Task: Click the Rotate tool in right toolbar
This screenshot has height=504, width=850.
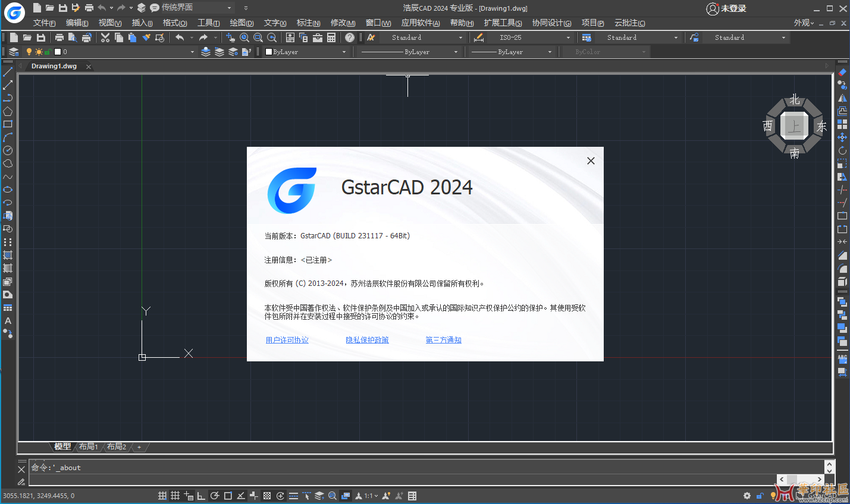Action: click(x=842, y=150)
